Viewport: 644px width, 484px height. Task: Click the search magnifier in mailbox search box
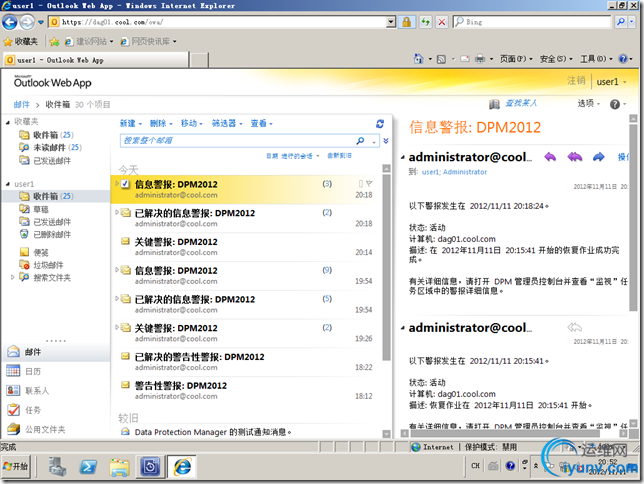pyautogui.click(x=360, y=141)
